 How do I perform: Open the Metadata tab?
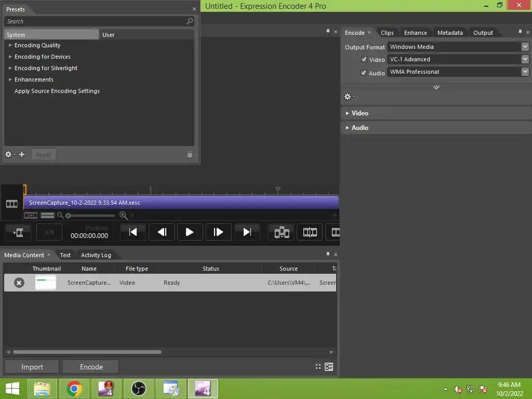450,33
